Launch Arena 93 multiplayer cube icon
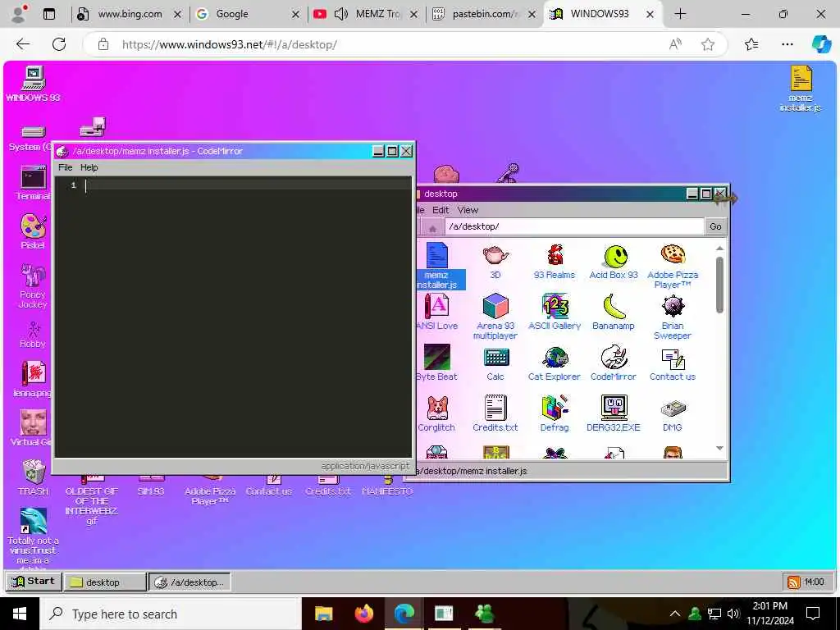 pos(495,317)
